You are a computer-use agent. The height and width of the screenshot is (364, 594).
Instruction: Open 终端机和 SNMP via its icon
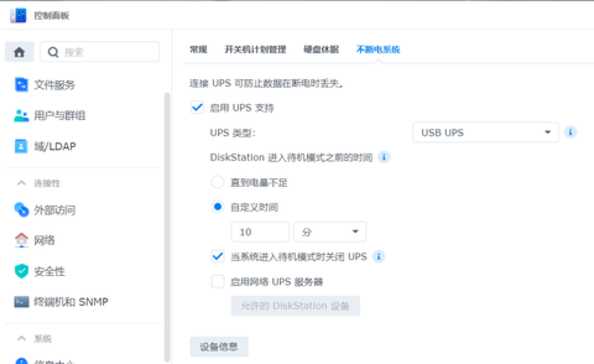tap(21, 302)
